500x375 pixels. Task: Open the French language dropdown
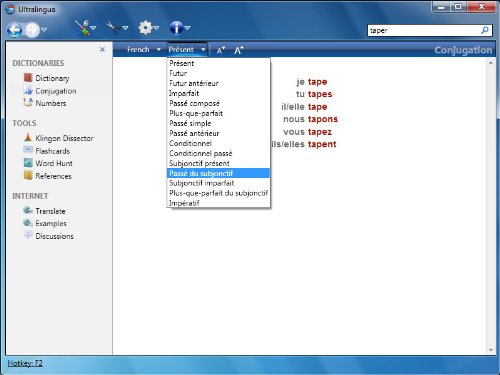click(x=144, y=50)
